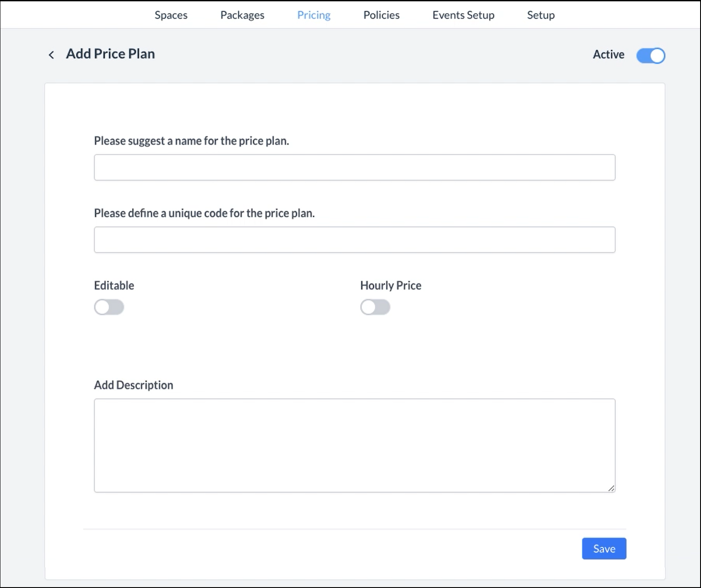The height and width of the screenshot is (588, 701).
Task: Click inside the Add Description text area
Action: pos(354,445)
